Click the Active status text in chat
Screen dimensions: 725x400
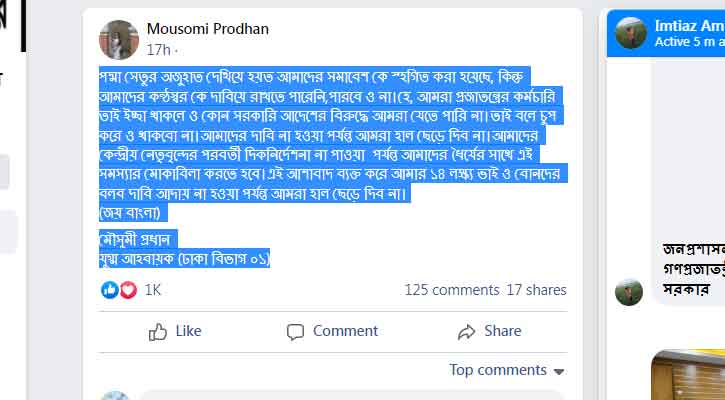pyautogui.click(x=689, y=42)
